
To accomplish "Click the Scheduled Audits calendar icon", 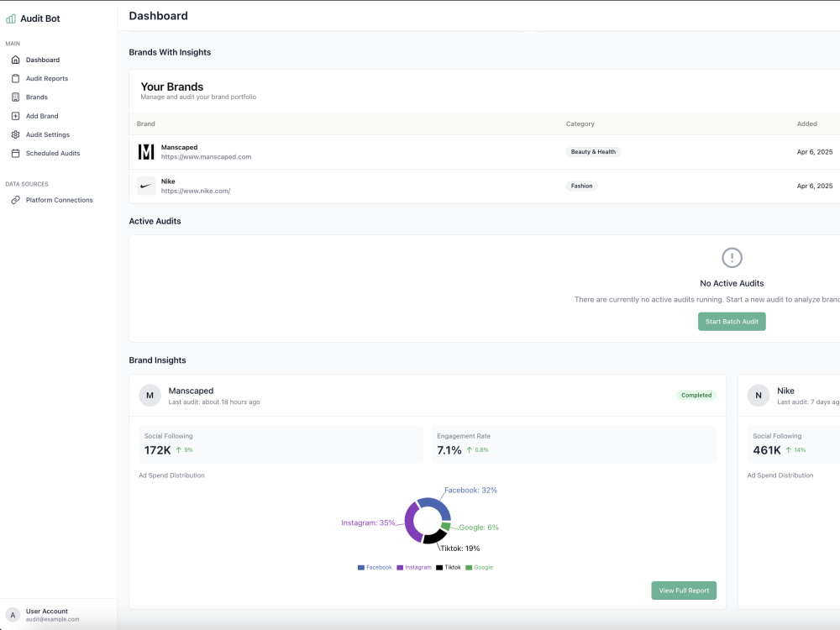I will click(15, 153).
